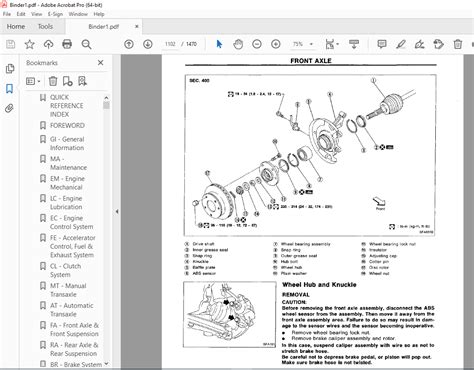Click the zoom out minus icon
Image resolution: width=474 pixels, height=370 pixels.
[x=257, y=44]
